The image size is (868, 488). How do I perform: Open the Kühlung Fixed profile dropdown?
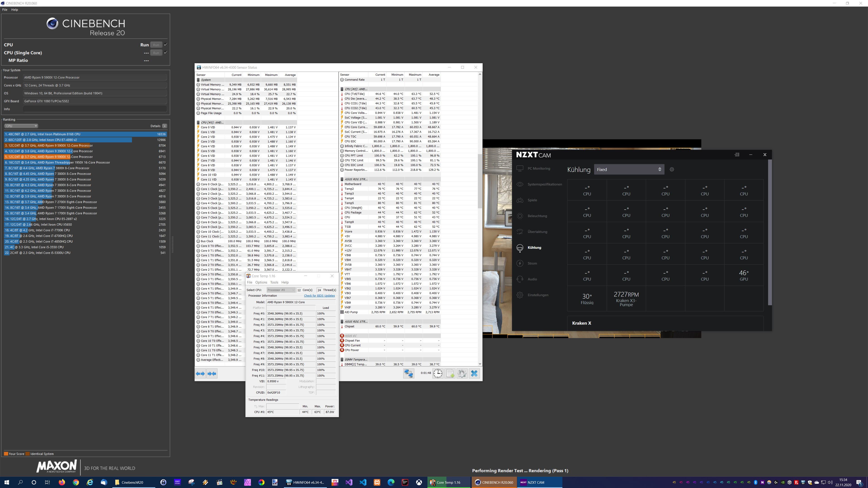[x=629, y=169]
